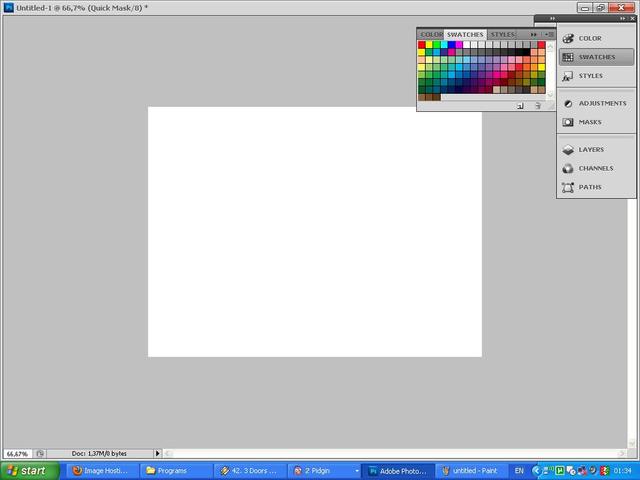Open the Adjustments panel in the dock
Screen dimensions: 640x480
pyautogui.click(x=601, y=103)
